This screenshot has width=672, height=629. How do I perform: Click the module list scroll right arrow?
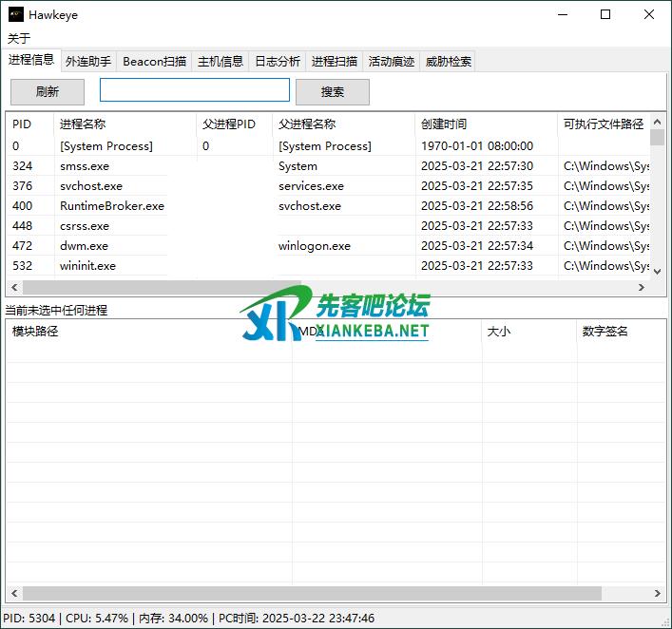tap(657, 593)
